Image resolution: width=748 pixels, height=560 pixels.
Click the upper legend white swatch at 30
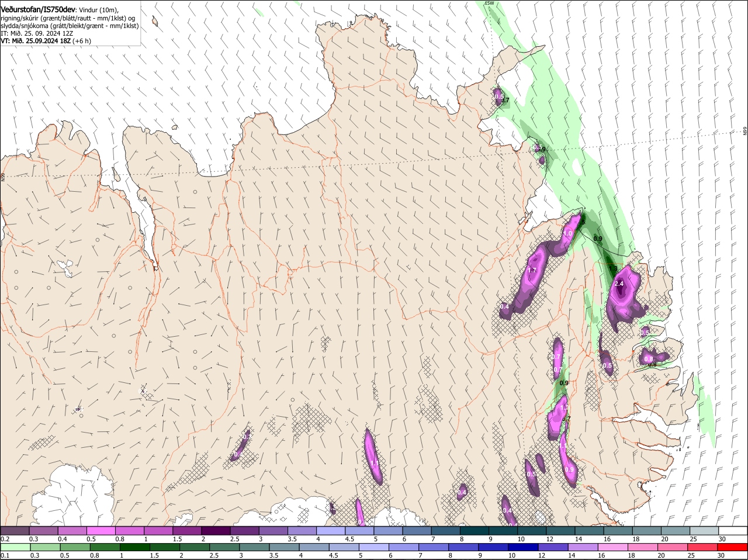tap(733, 530)
